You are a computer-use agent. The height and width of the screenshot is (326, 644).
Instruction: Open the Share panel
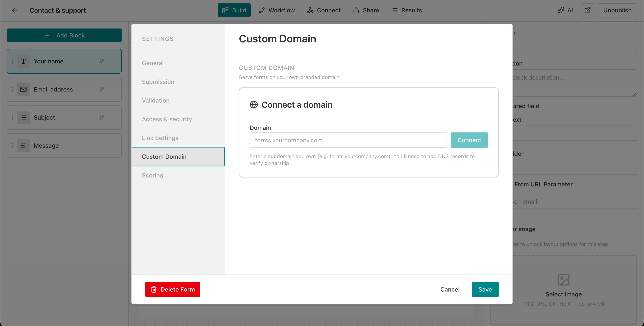click(366, 10)
